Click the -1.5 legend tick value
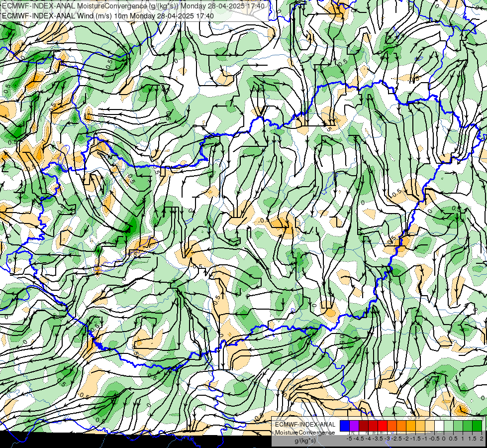Image resolution: width=487 pixels, height=448 pixels. tap(415, 439)
